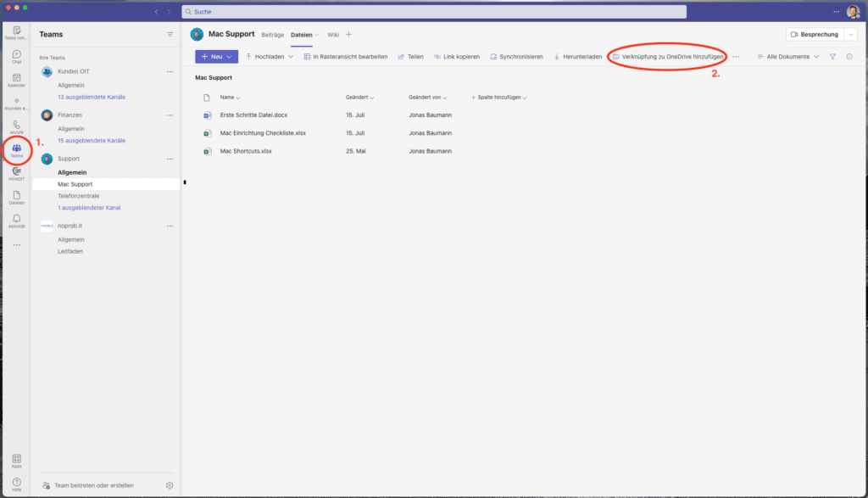
Task: Open the Neu dropdown menu
Action: tap(215, 56)
